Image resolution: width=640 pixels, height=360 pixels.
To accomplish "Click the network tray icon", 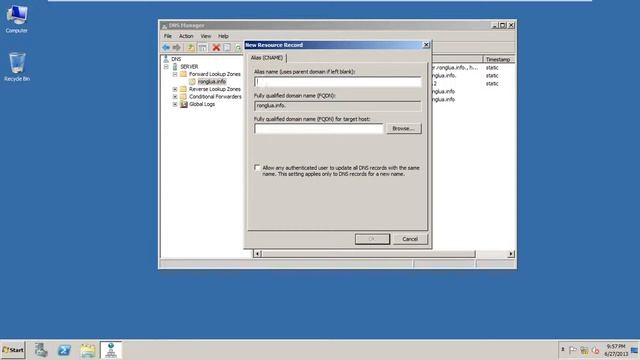I will tap(584, 350).
